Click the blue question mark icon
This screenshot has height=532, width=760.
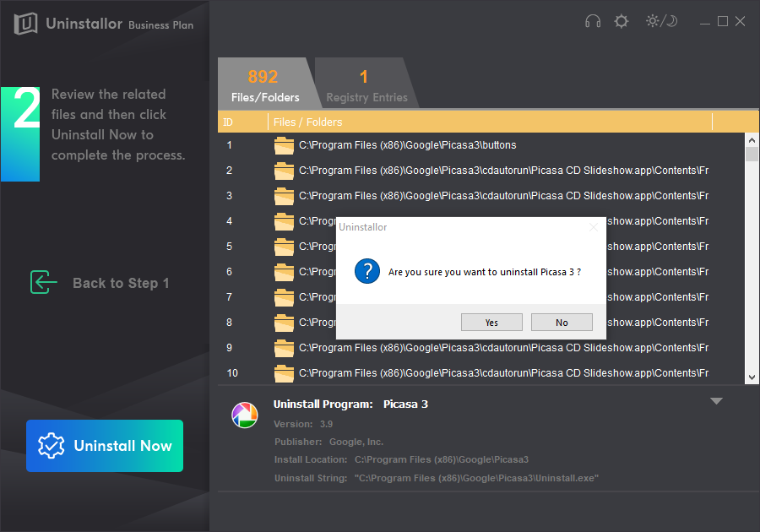[x=367, y=271]
